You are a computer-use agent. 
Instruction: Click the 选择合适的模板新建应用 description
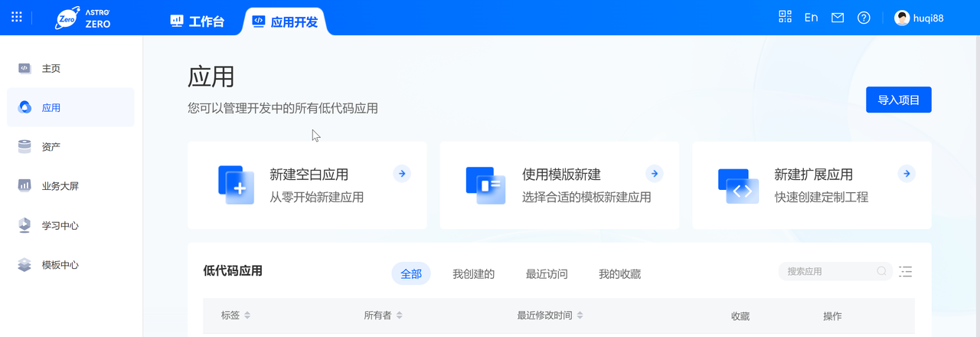[586, 197]
